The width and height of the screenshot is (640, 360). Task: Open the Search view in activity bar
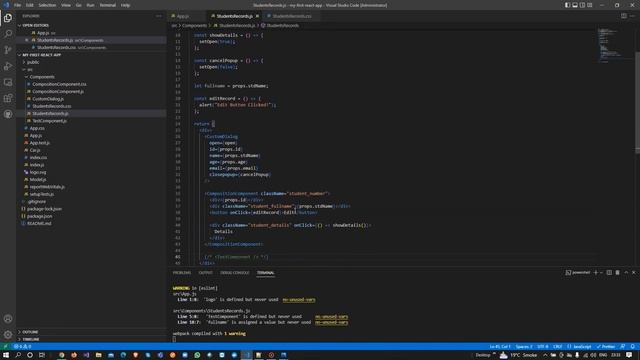point(8,34)
